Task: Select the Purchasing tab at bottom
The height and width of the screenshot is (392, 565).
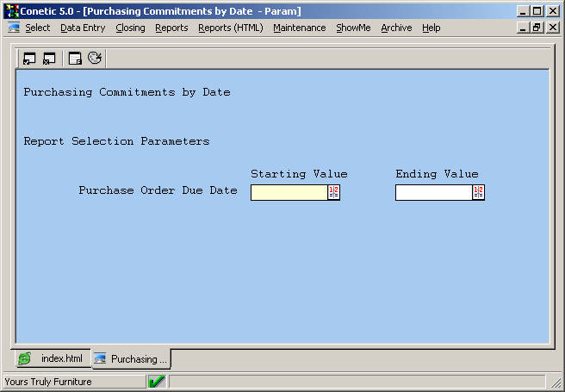Action: pyautogui.click(x=131, y=358)
